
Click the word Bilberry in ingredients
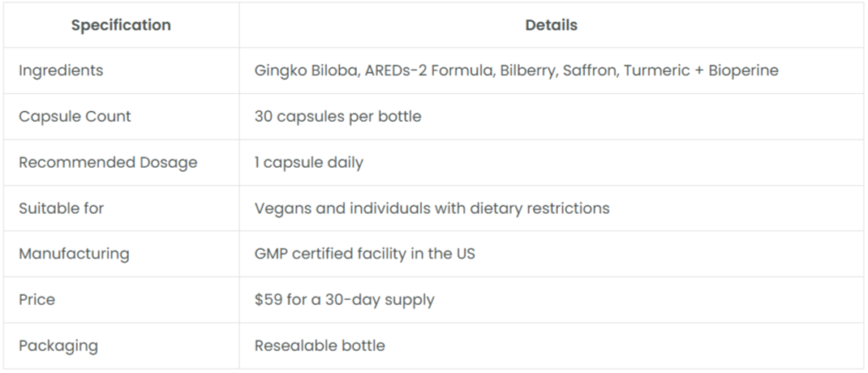527,71
